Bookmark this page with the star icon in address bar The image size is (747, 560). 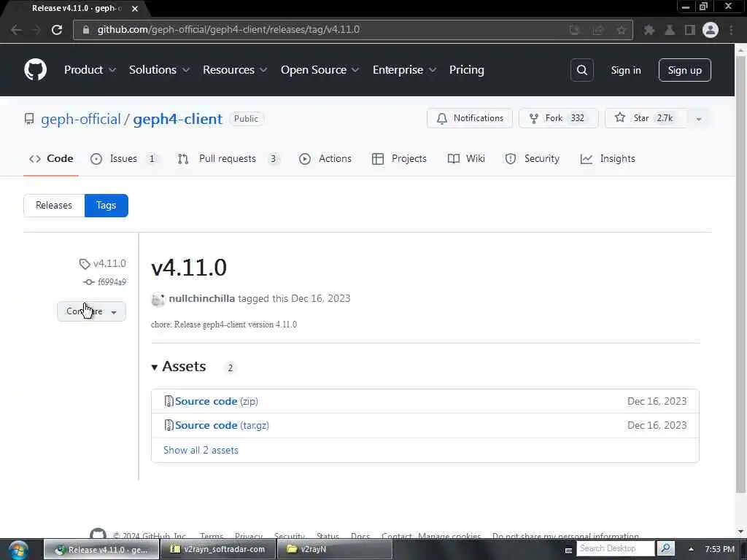[621, 30]
